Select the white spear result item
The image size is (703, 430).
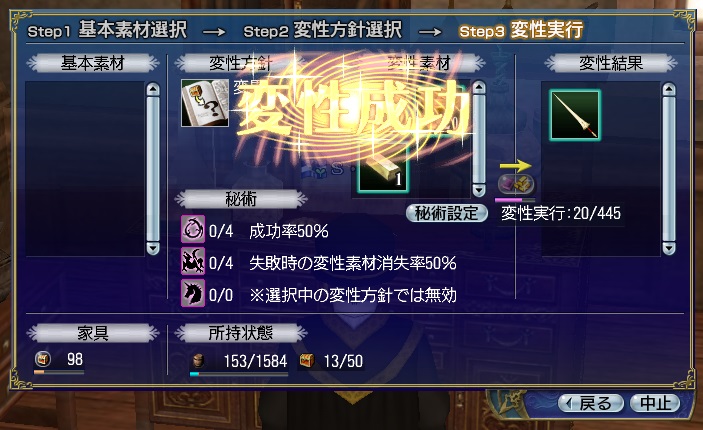coord(575,115)
